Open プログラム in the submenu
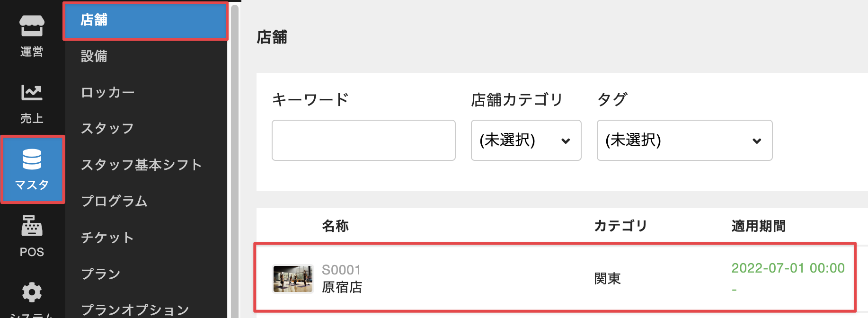This screenshot has height=318, width=868. 115,201
